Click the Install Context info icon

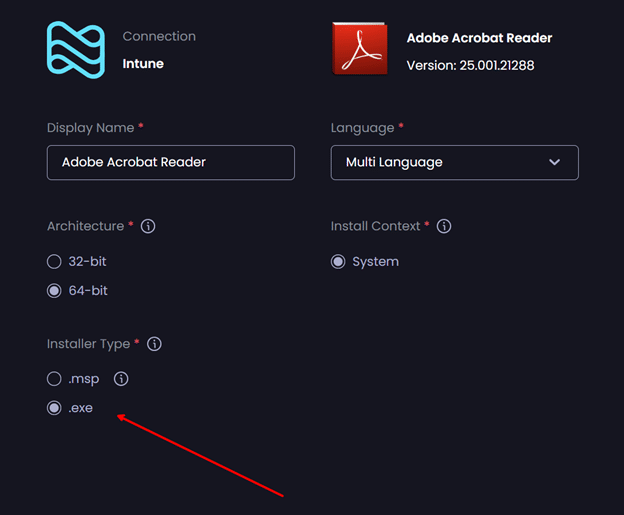[x=444, y=226]
